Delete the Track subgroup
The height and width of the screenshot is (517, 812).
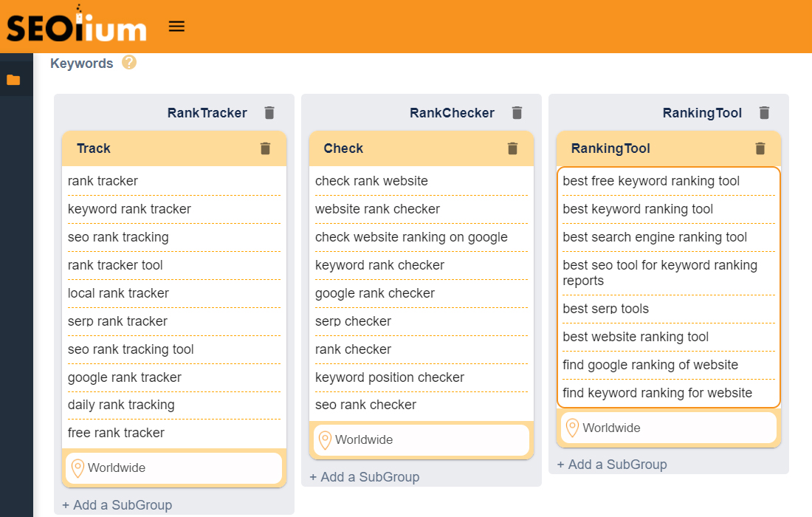pyautogui.click(x=265, y=148)
